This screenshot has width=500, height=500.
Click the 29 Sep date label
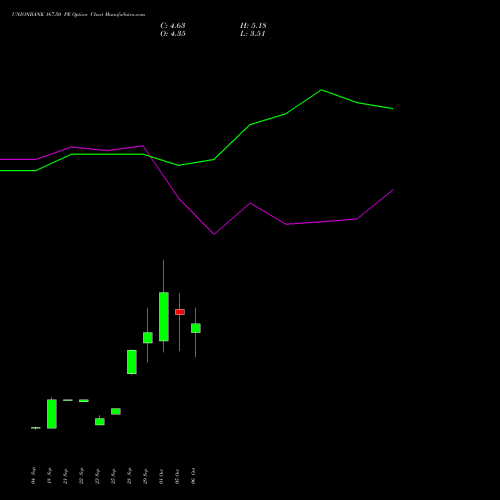[x=145, y=476]
